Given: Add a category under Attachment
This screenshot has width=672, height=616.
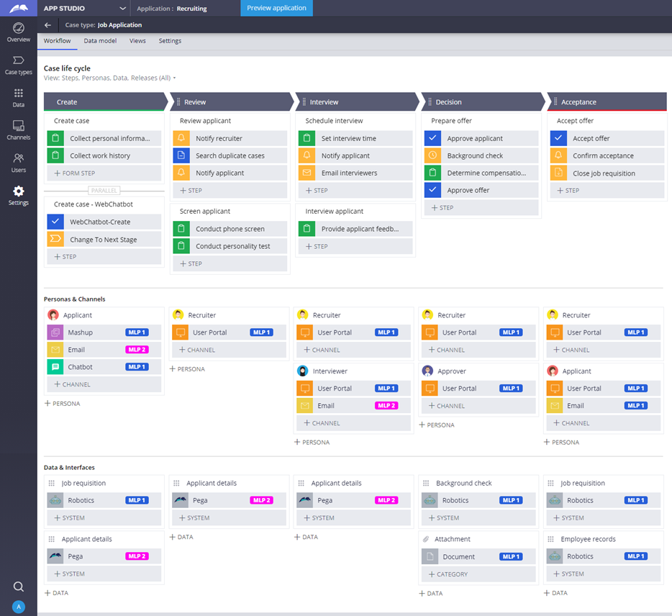Looking at the screenshot, I should (478, 574).
